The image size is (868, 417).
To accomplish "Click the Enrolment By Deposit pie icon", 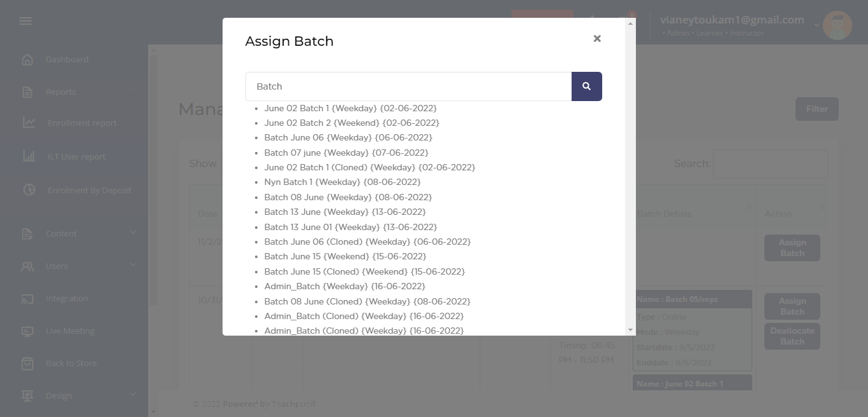I will [x=29, y=190].
